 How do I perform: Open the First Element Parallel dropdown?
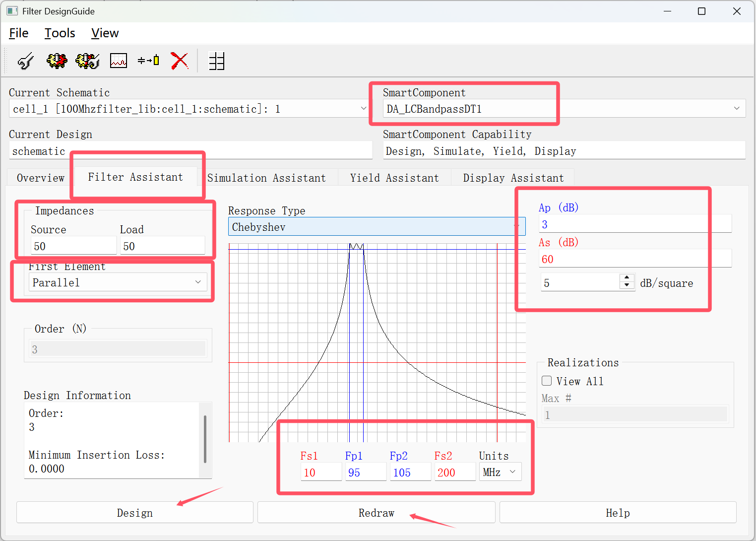point(198,282)
